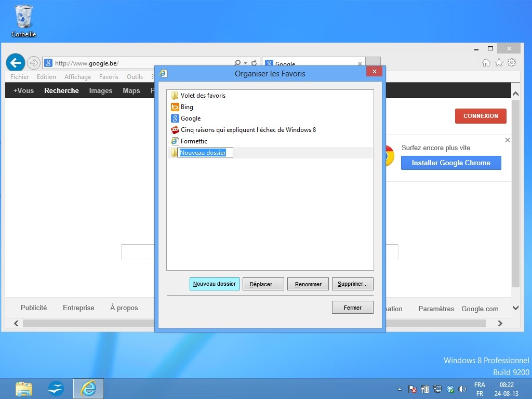
Task: Click the Nouveau dossier button
Action: (215, 284)
